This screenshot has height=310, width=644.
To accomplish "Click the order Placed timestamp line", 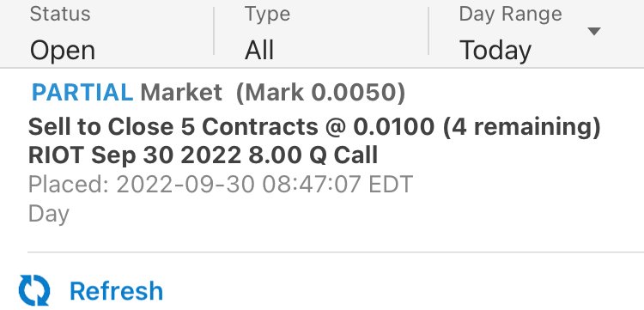I will pyautogui.click(x=221, y=185).
